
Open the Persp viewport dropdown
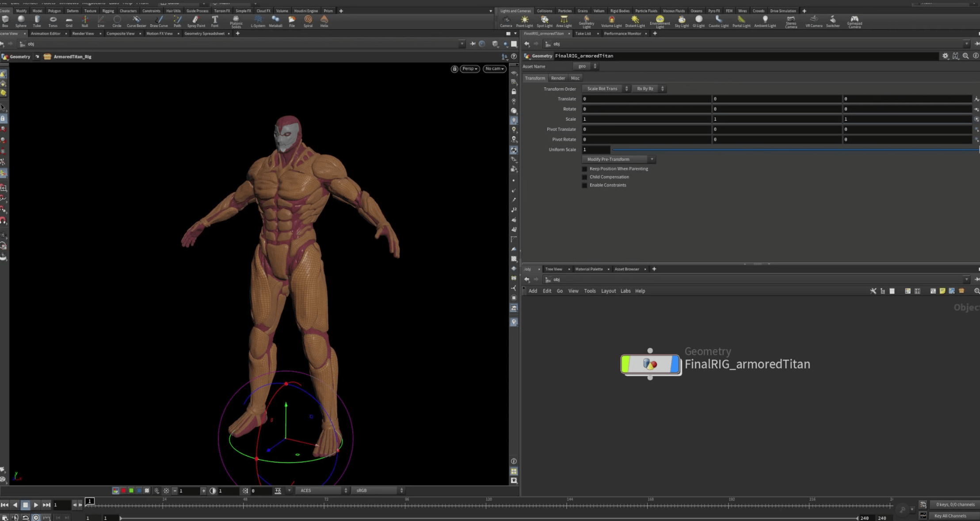coord(470,69)
